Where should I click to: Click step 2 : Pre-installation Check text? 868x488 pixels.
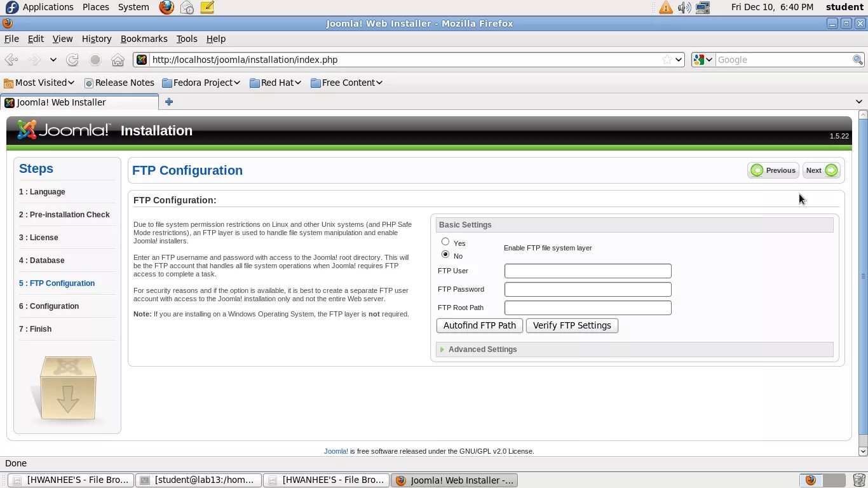coord(64,215)
